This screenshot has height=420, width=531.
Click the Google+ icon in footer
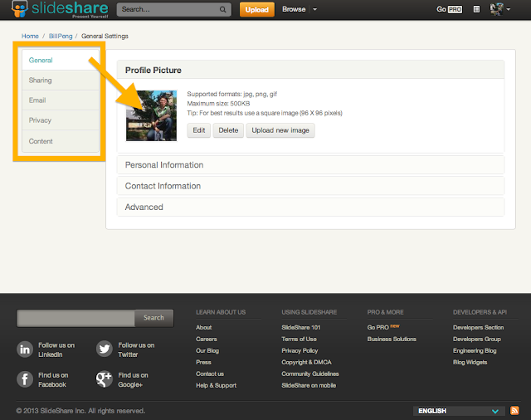105,378
